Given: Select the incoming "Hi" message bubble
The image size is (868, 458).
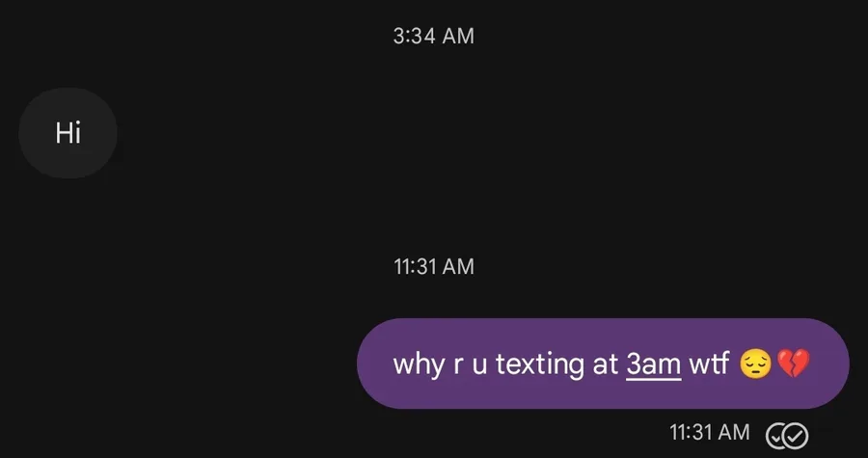Looking at the screenshot, I should 68,133.
